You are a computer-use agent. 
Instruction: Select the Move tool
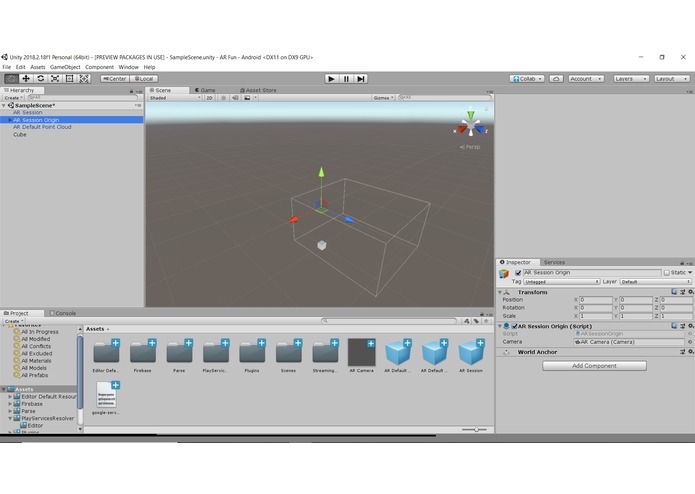pos(26,79)
